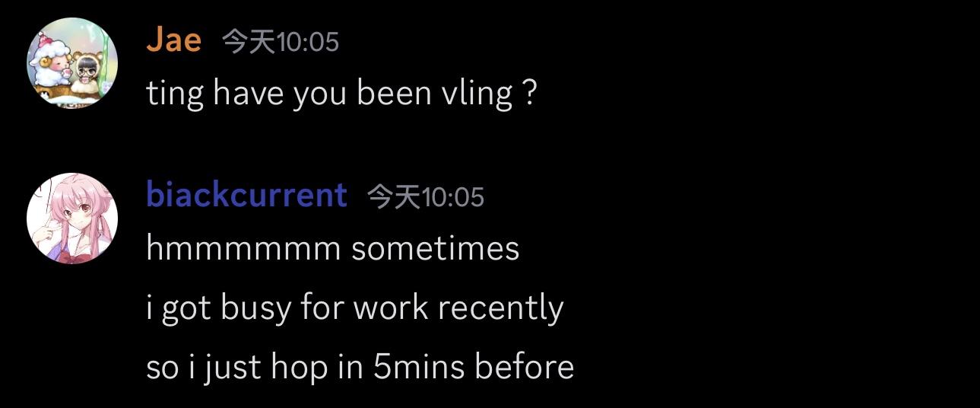Click biackcurrent's pink-haired anime avatar

coord(72,218)
